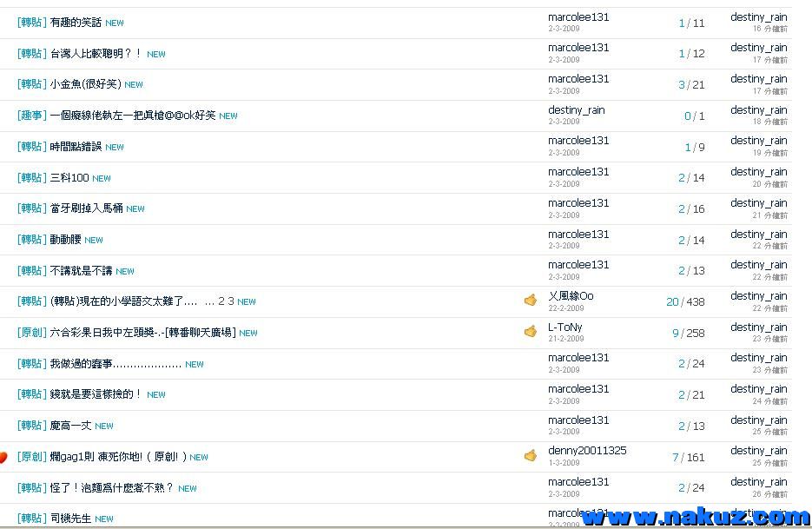Open the thread 當牙刷掉入馬桶
Image resolution: width=812 pixels, height=529 pixels.
(87, 208)
